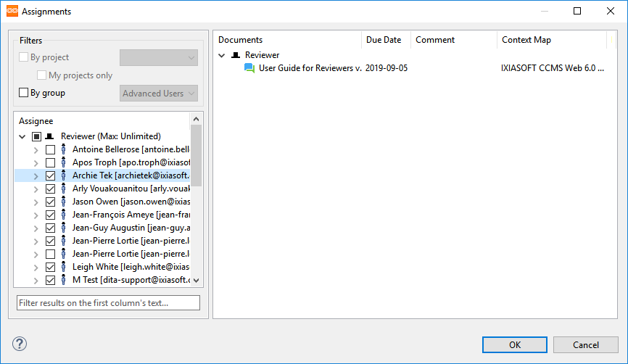Select the IXIASOFT CCMS Web 6.0 context map cell
Viewport: 628px width, 364px height.
553,68
